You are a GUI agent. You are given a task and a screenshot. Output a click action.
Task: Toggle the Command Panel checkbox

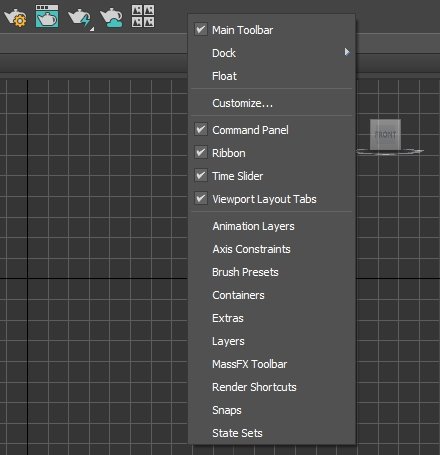201,129
